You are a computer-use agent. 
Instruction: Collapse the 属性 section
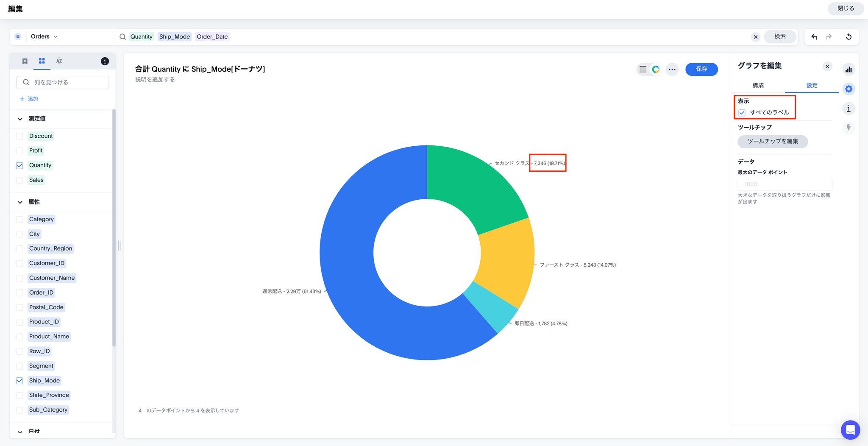coord(20,202)
